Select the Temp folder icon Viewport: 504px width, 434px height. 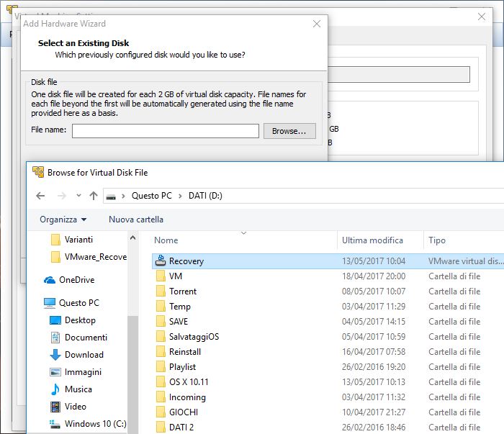coord(161,306)
